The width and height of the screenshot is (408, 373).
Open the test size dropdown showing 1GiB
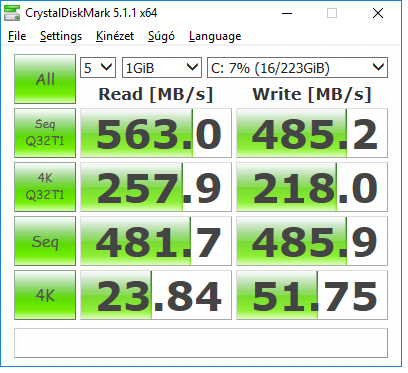(162, 68)
